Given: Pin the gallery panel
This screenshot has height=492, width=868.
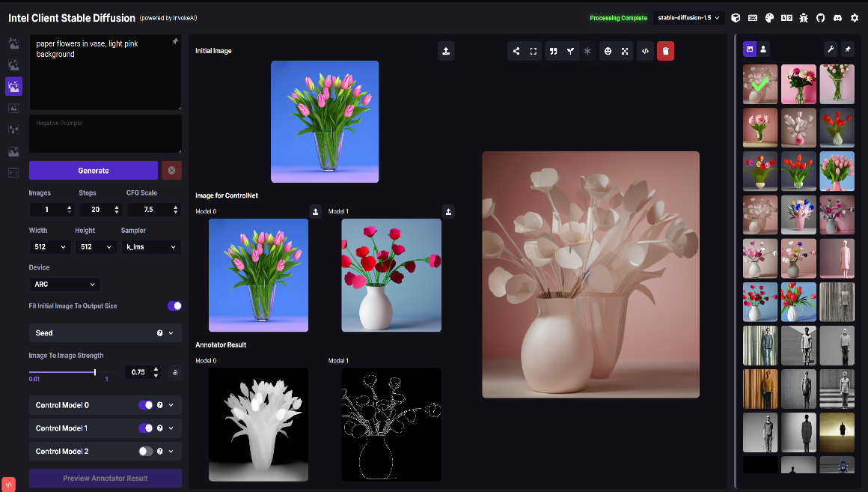Looking at the screenshot, I should coord(848,49).
